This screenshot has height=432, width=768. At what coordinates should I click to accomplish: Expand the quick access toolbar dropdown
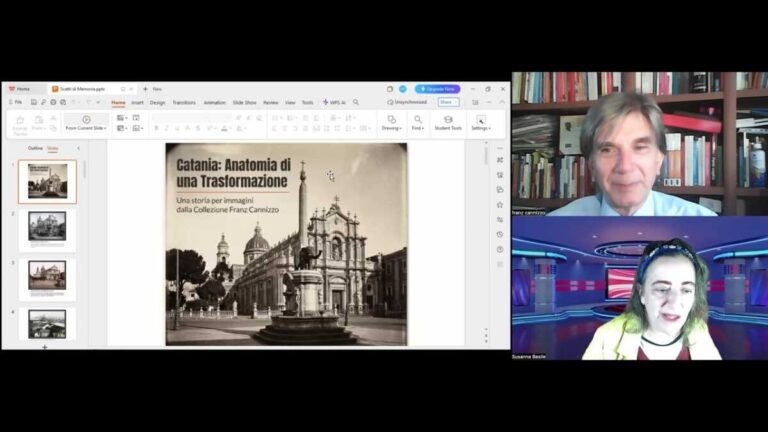(98, 102)
